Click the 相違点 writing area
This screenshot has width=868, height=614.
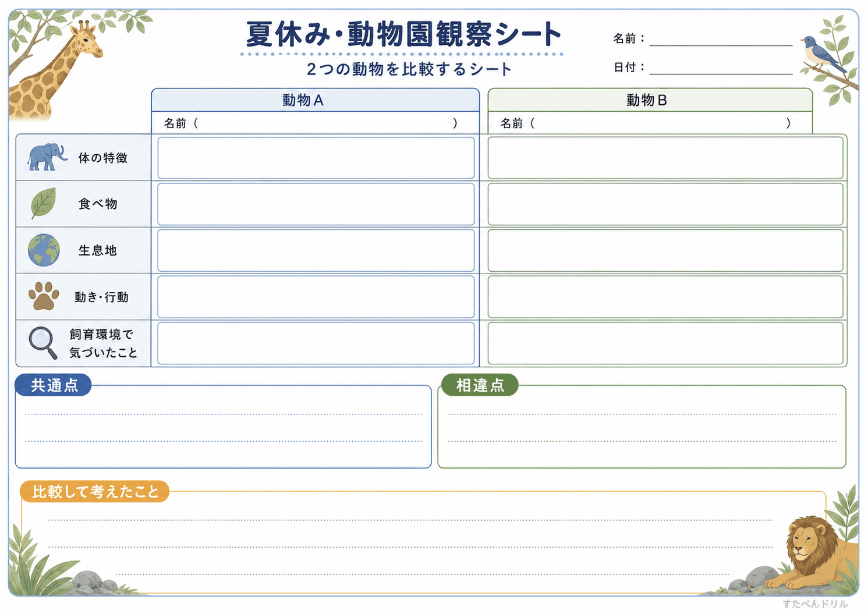tap(642, 428)
